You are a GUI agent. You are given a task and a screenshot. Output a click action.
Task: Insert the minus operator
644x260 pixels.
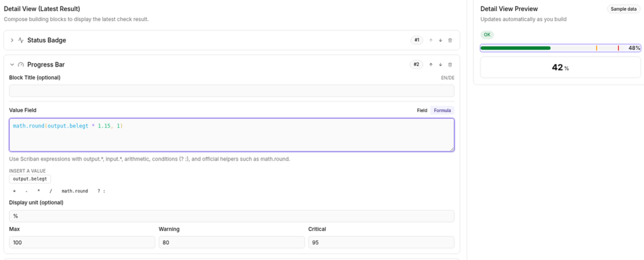pos(26,191)
